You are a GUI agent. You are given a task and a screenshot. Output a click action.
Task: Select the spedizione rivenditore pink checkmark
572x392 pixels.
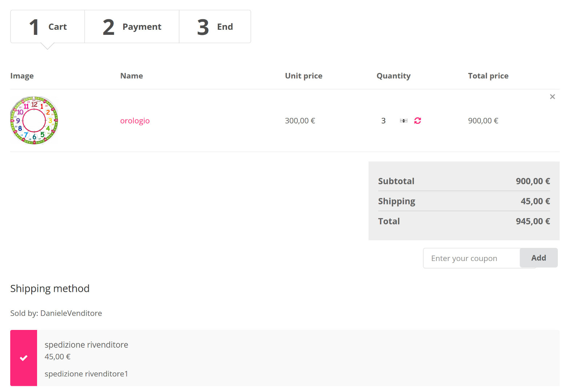(24, 358)
